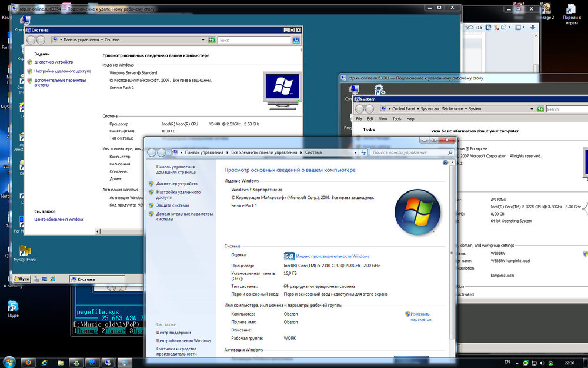Open Internet Explorer in the taskbar

click(x=46, y=362)
